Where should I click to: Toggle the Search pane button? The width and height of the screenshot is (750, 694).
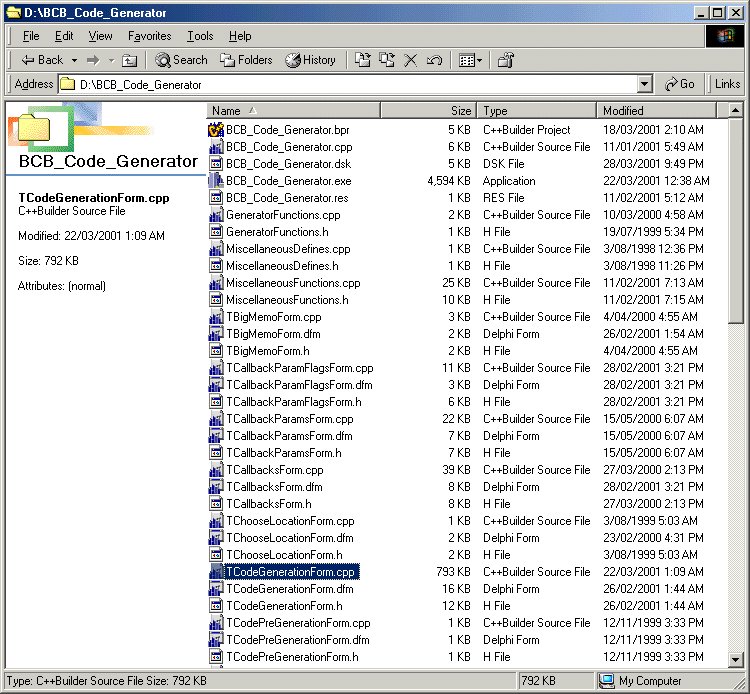(181, 60)
